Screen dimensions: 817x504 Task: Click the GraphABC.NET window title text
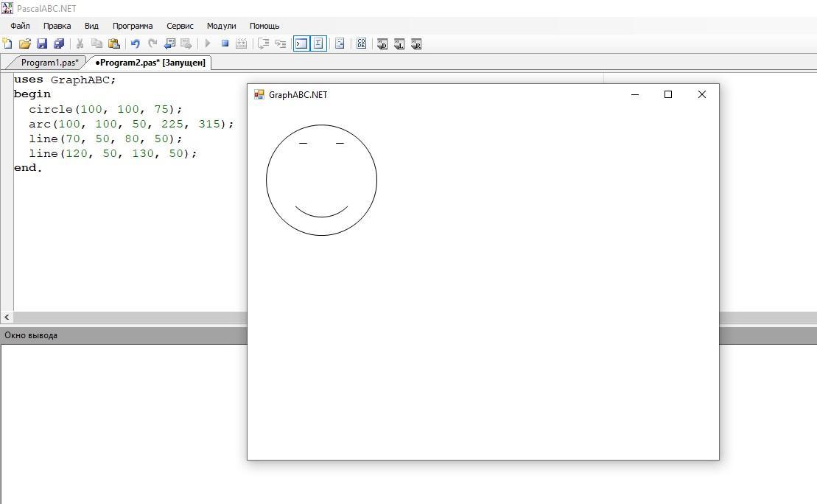[x=298, y=95]
